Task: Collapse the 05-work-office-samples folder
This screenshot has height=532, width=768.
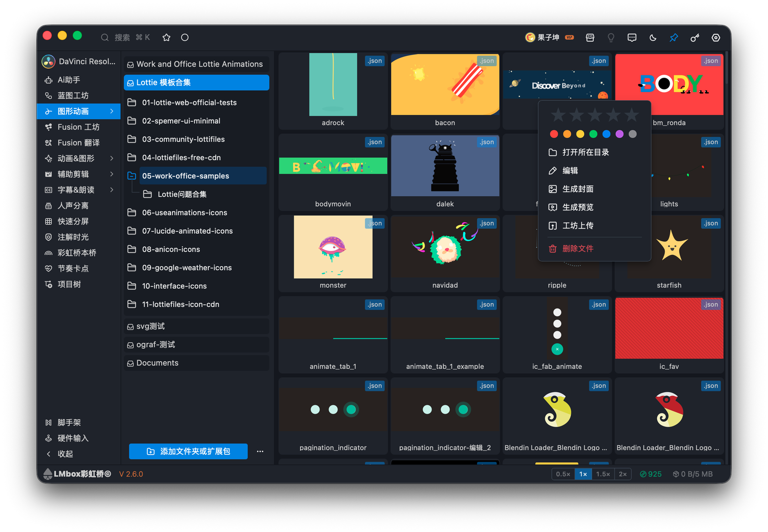Action: click(x=132, y=176)
